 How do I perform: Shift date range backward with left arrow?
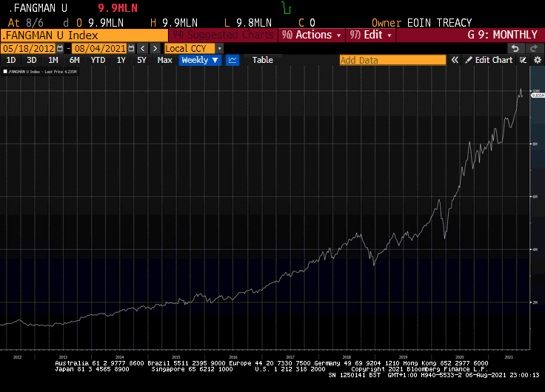[x=143, y=48]
